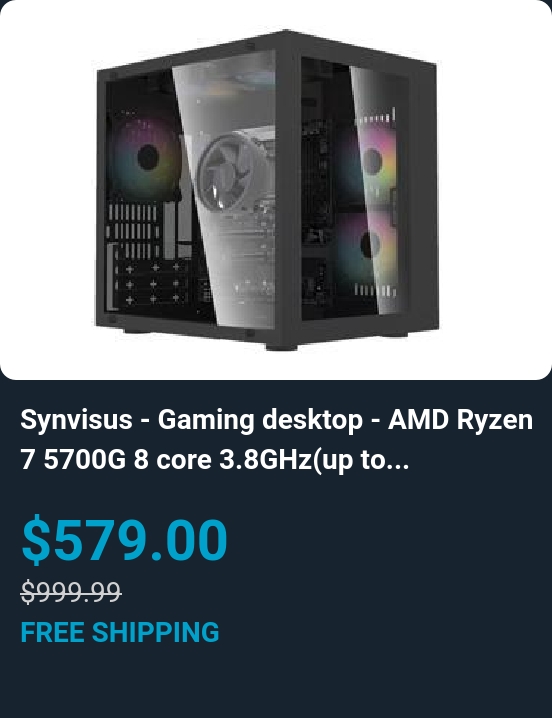This screenshot has width=552, height=718.
Task: Click the $579.00 sale price
Action: coord(125,539)
